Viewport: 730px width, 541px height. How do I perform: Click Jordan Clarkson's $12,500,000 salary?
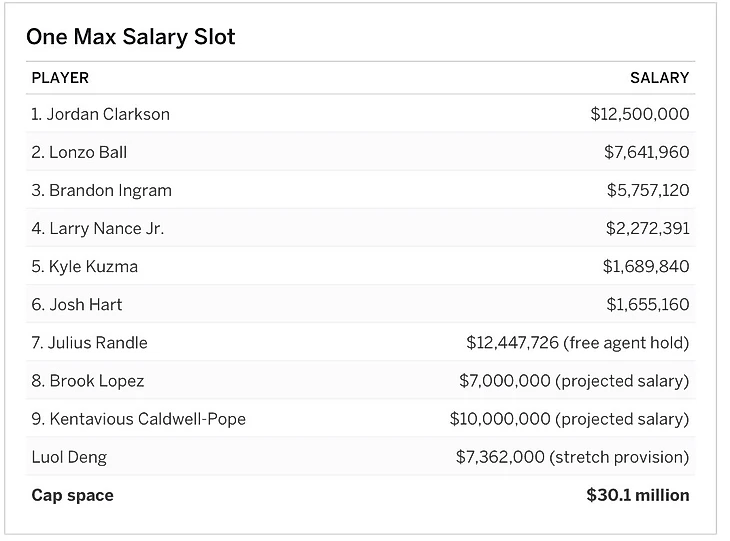(x=639, y=114)
